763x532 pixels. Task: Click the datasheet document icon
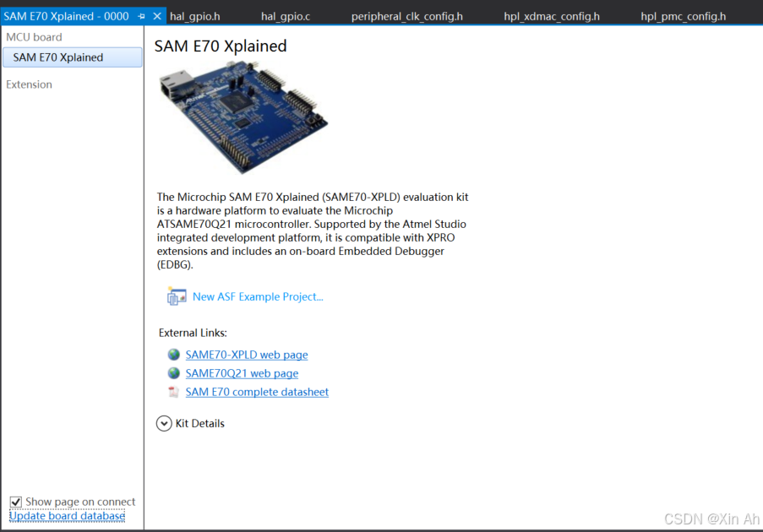click(173, 392)
